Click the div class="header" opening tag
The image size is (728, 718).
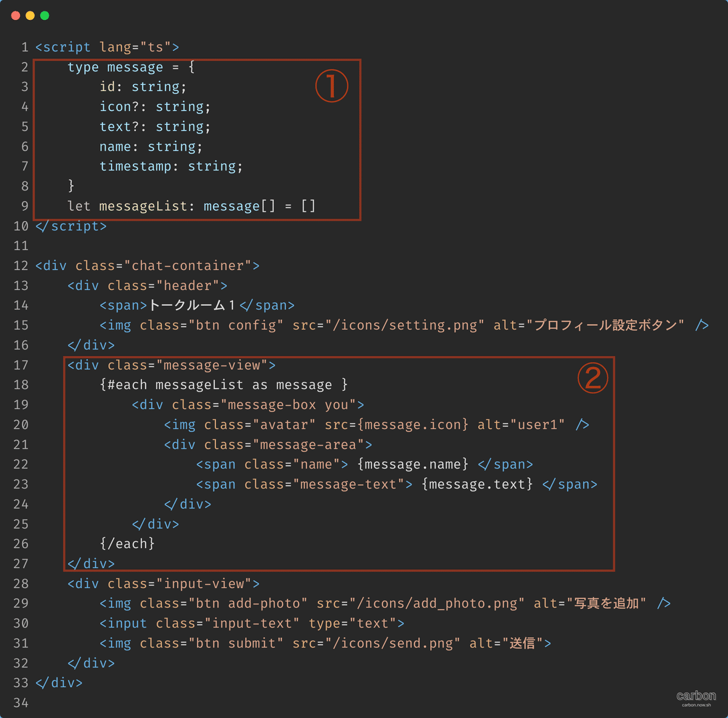click(x=147, y=286)
